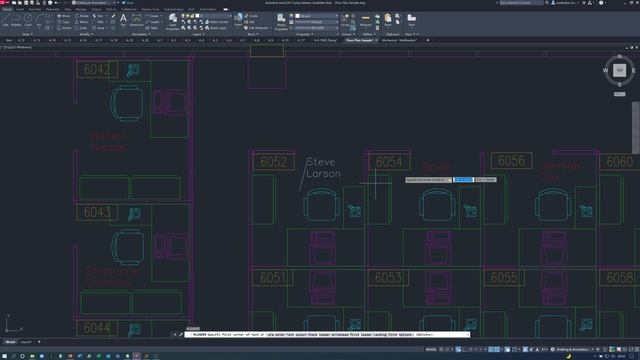This screenshot has width=640, height=360.
Task: Click the Trim tool
Action: [x=98, y=16]
